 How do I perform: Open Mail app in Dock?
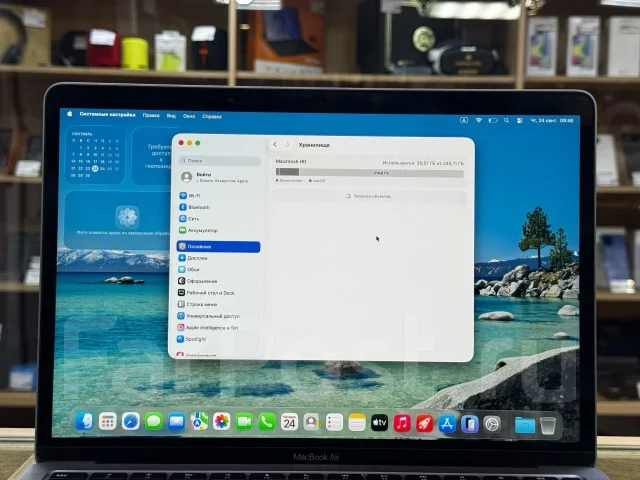[176, 422]
